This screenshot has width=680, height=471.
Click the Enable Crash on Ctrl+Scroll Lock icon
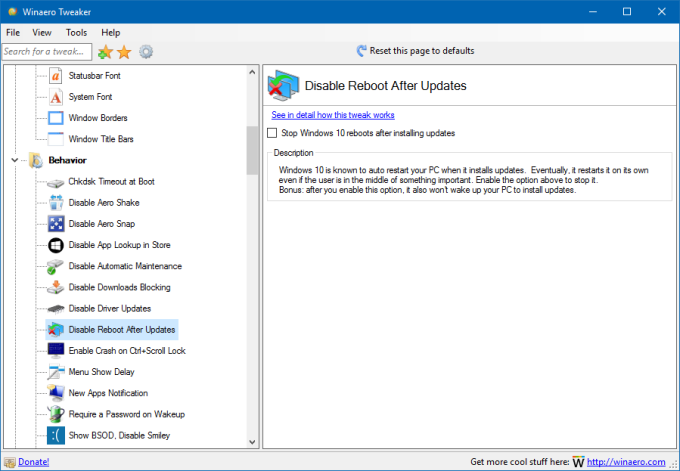(56, 350)
